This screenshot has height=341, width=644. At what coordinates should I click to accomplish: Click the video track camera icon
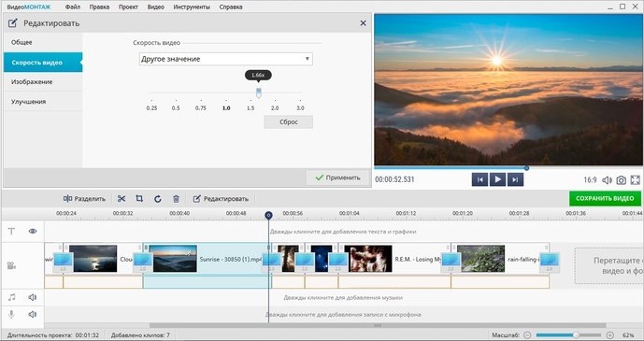[x=11, y=265]
